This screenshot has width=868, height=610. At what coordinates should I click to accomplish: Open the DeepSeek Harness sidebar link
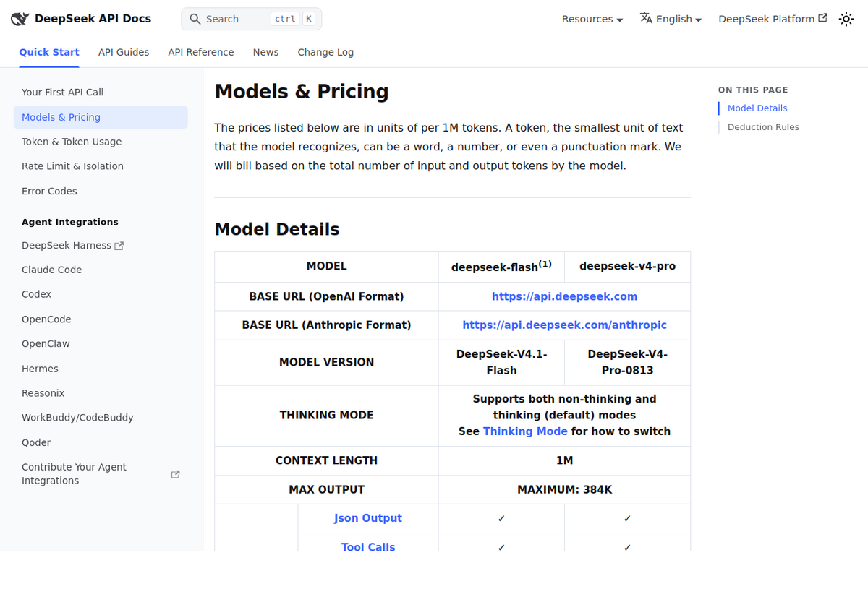pos(101,246)
